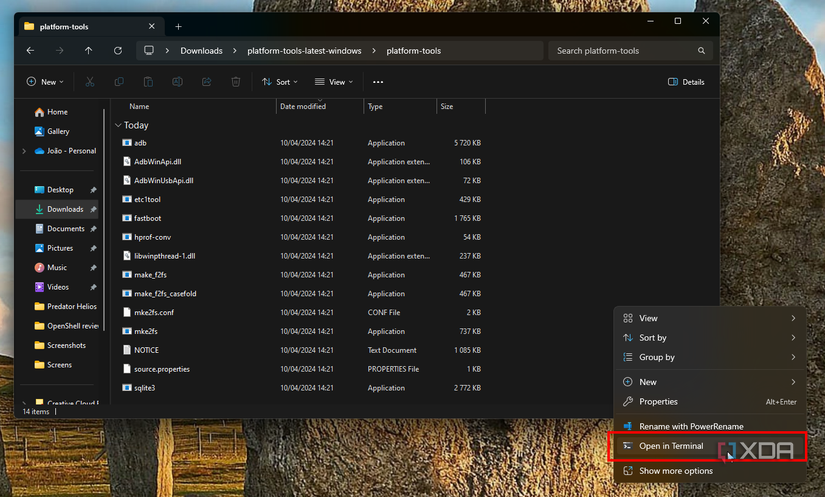
Task: Click Show more options menu entry
Action: tap(675, 471)
